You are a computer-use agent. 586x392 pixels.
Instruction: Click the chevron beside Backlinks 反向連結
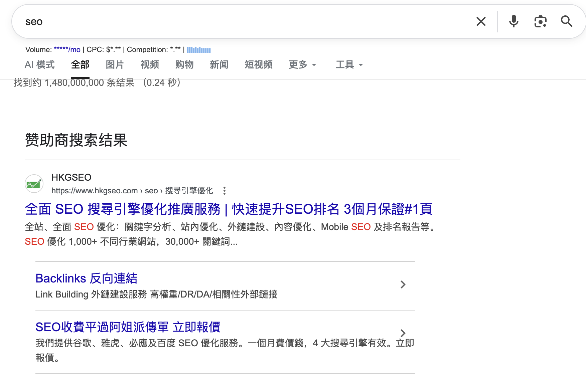[x=403, y=284]
